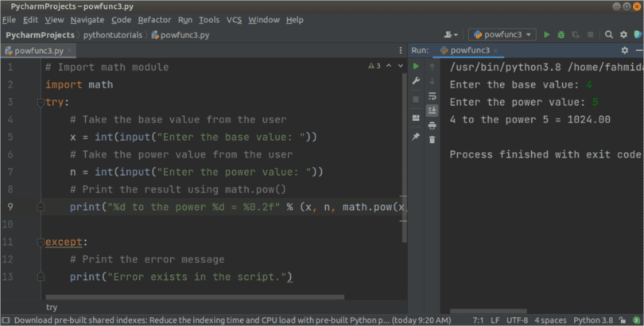Toggle fold marker at line 9
Image resolution: width=644 pixels, height=326 pixels.
[x=41, y=207]
